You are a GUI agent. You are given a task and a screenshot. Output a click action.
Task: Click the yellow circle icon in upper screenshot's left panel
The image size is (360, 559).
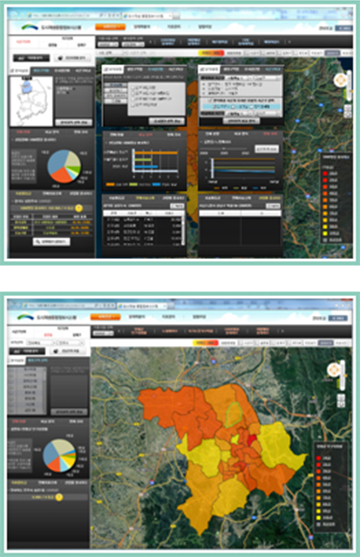79,208
